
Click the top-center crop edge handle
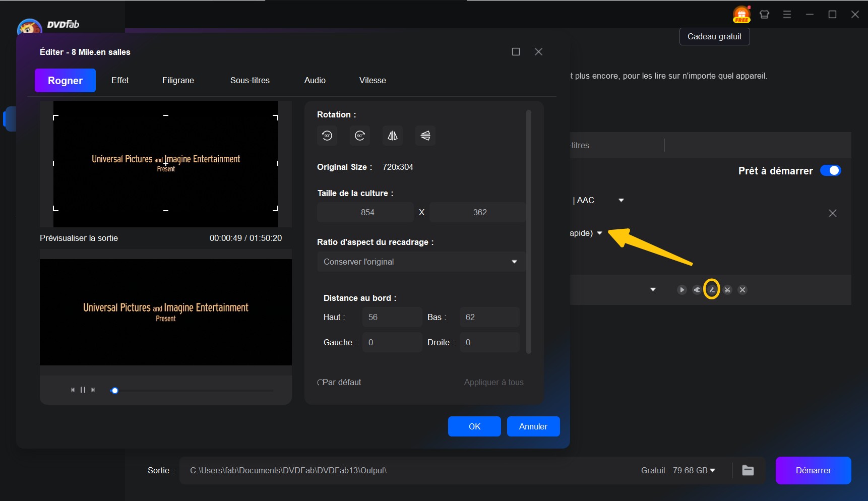click(x=166, y=115)
